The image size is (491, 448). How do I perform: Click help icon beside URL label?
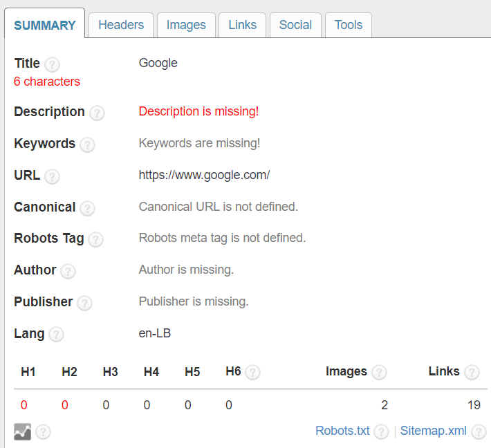point(52,176)
